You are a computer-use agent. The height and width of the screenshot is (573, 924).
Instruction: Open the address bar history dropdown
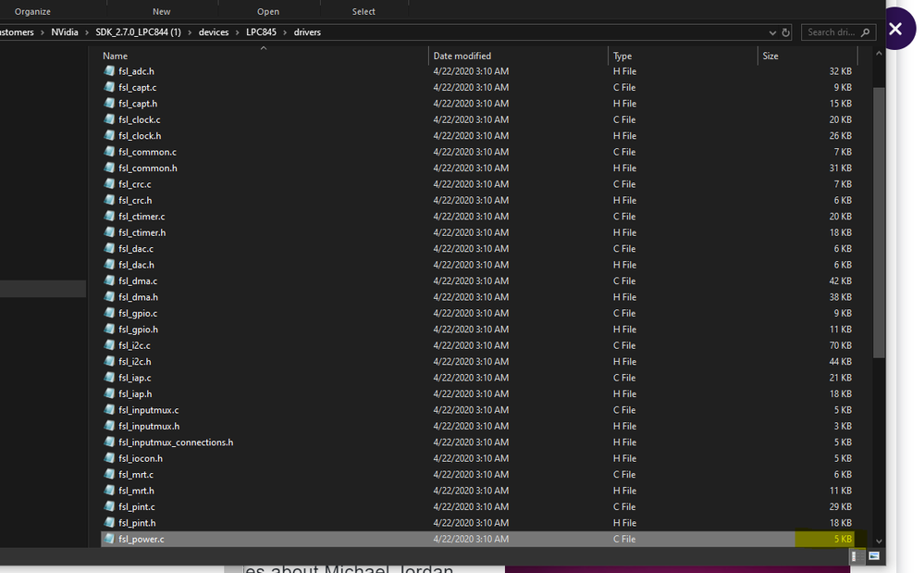[772, 32]
